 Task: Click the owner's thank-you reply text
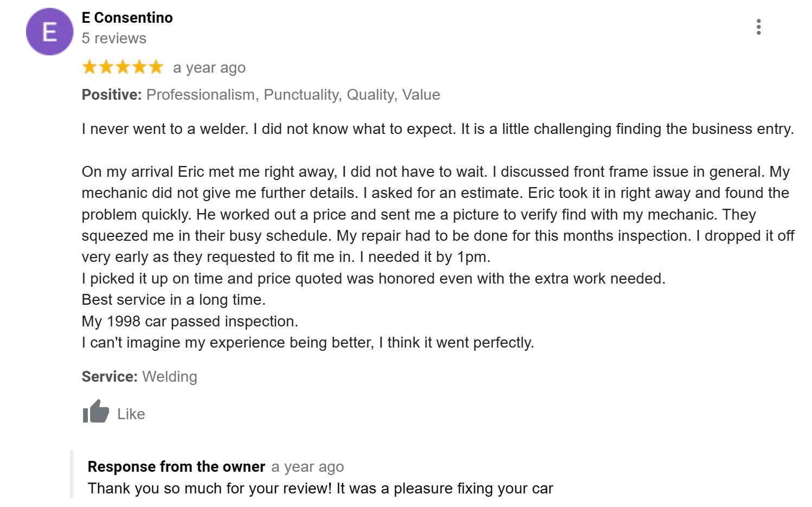(x=320, y=489)
